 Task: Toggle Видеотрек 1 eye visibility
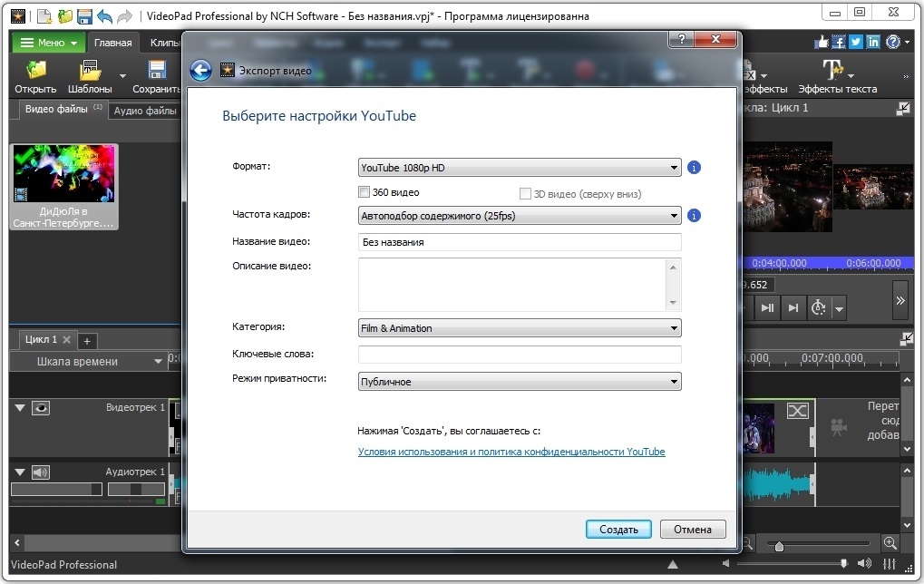coord(41,408)
